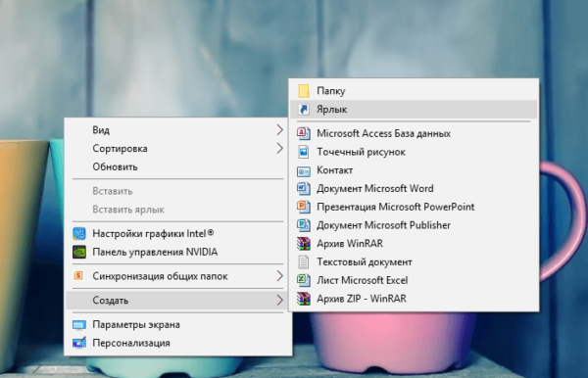The width and height of the screenshot is (588, 378).
Task: Create a Текстовый документ
Action: coord(414,261)
